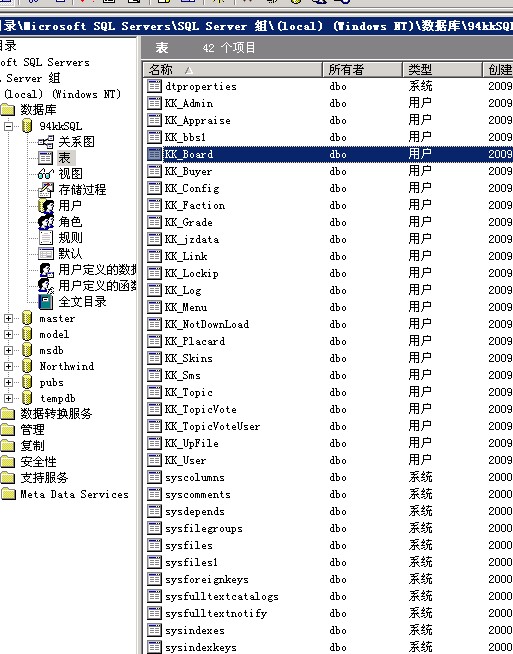Screen dimensions: 513x654
Task: Select the tempdb database cylinder icon
Action: click(27, 398)
